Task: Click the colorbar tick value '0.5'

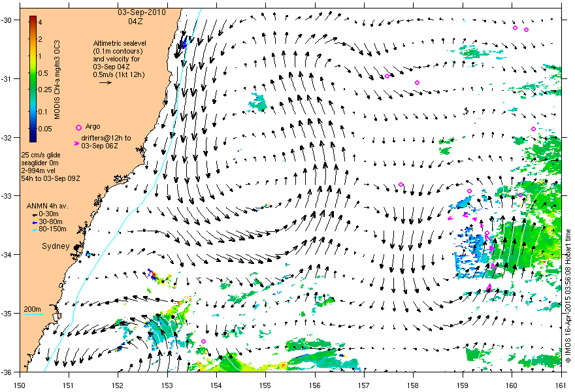Action: coord(43,73)
